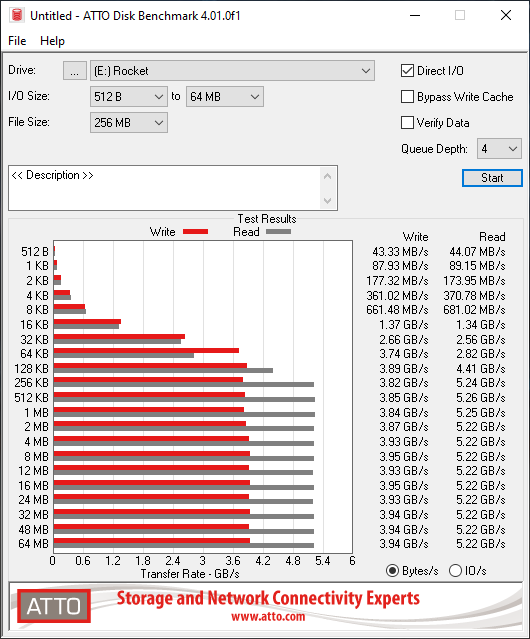Maximize the ATTO Disk Benchmark window
Screen dimensions: 530x639
(460, 15)
